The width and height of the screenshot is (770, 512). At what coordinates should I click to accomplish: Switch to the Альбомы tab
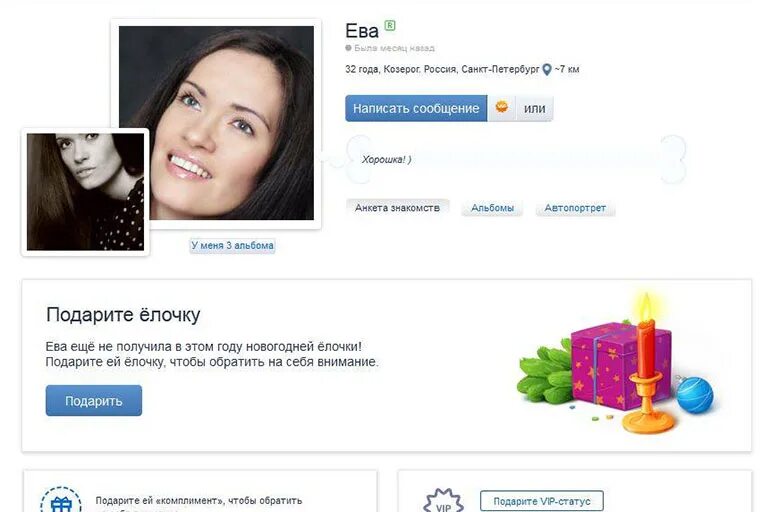[492, 208]
